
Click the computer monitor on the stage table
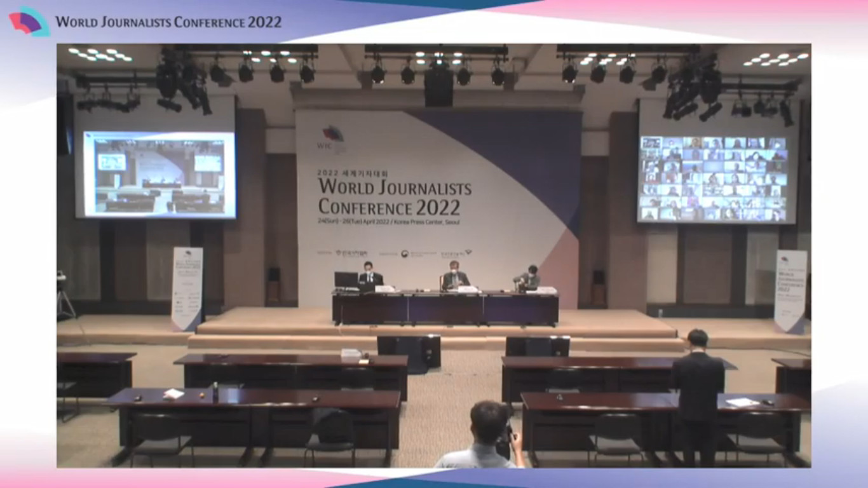(x=346, y=280)
